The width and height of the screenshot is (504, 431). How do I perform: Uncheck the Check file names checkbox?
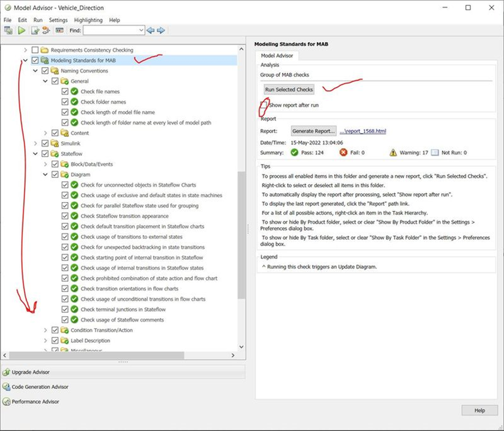point(65,91)
